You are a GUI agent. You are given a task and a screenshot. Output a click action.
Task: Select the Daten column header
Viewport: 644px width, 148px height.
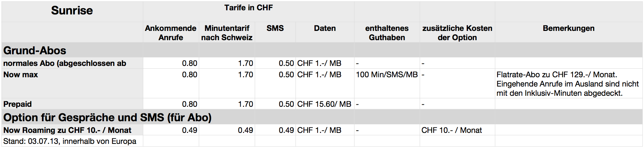tap(325, 29)
